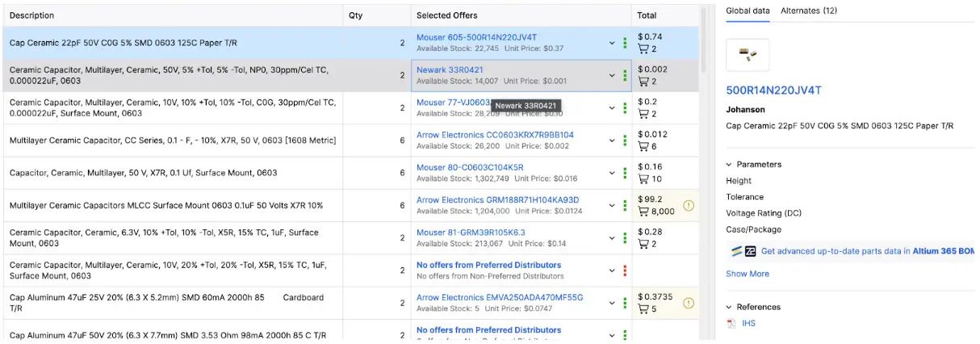Click the PDF icon beside IHS reference
Image resolution: width=980 pixels, height=344 pixels.
731,324
